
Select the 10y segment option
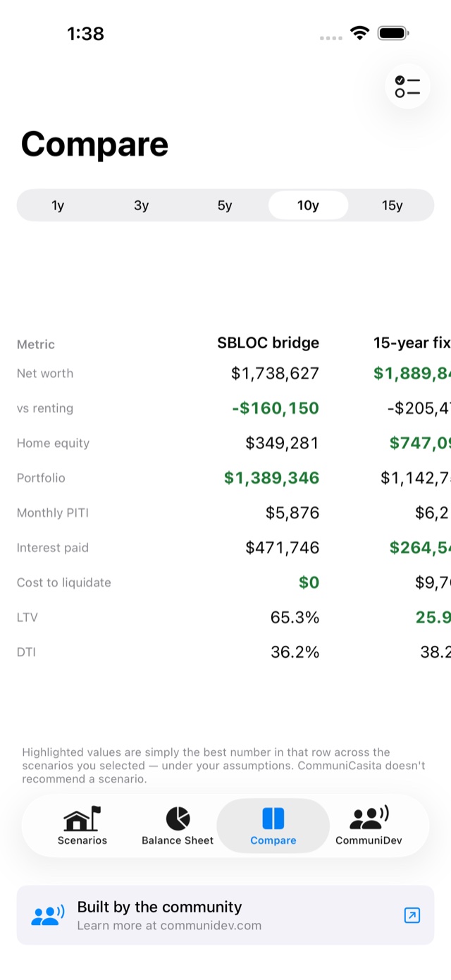309,205
